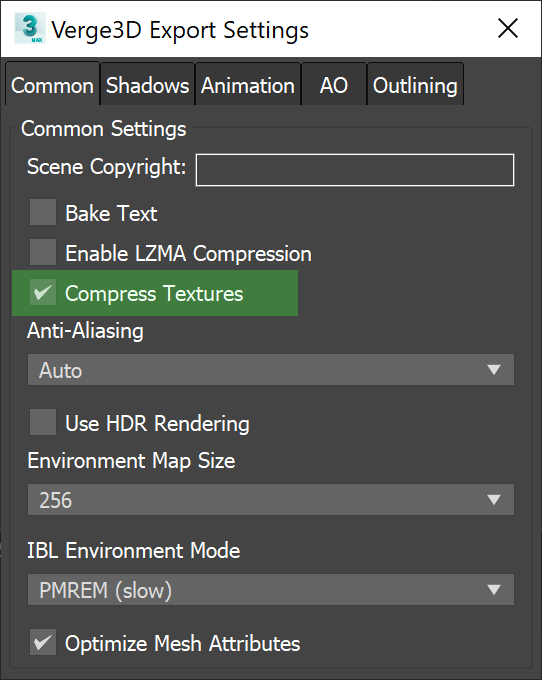Enable the Bake Text checkbox

[x=43, y=212]
